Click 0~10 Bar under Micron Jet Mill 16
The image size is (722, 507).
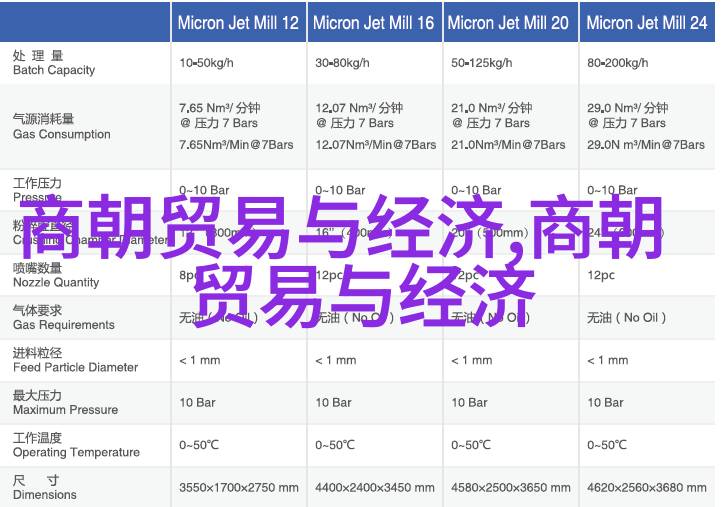pyautogui.click(x=340, y=190)
